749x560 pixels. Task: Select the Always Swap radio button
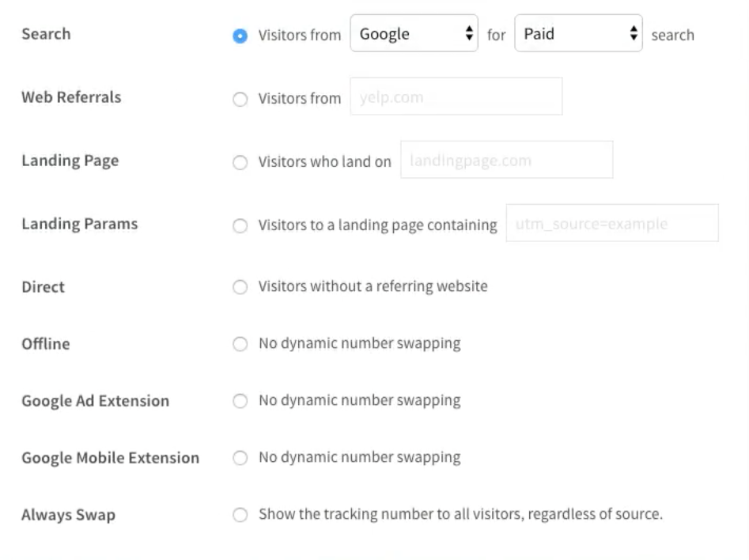click(x=240, y=515)
